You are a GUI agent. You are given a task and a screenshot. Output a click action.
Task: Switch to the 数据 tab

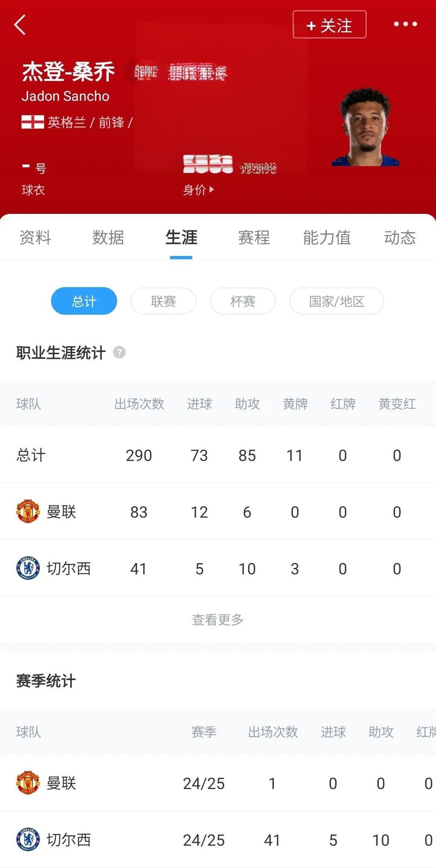coord(108,237)
